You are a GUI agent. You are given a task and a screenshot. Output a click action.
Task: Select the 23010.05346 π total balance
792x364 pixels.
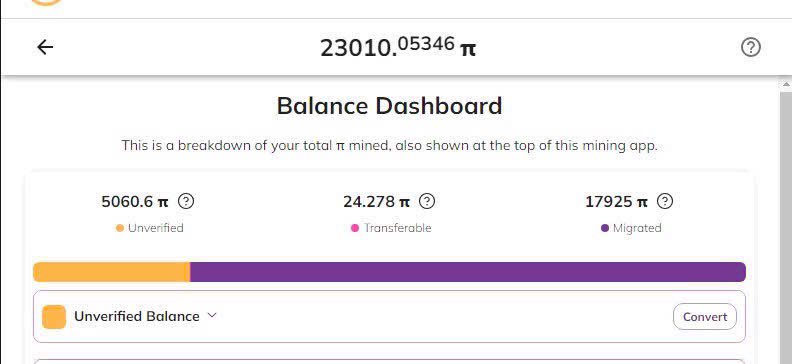point(398,47)
